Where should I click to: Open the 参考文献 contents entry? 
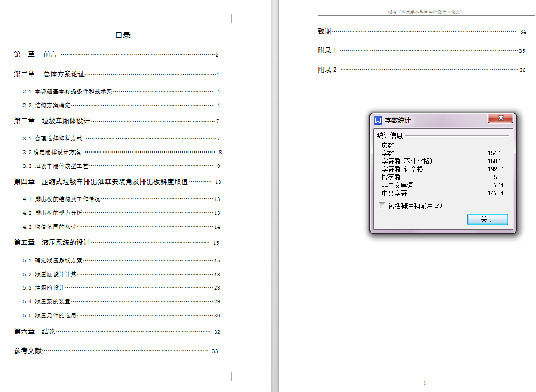coord(116,351)
